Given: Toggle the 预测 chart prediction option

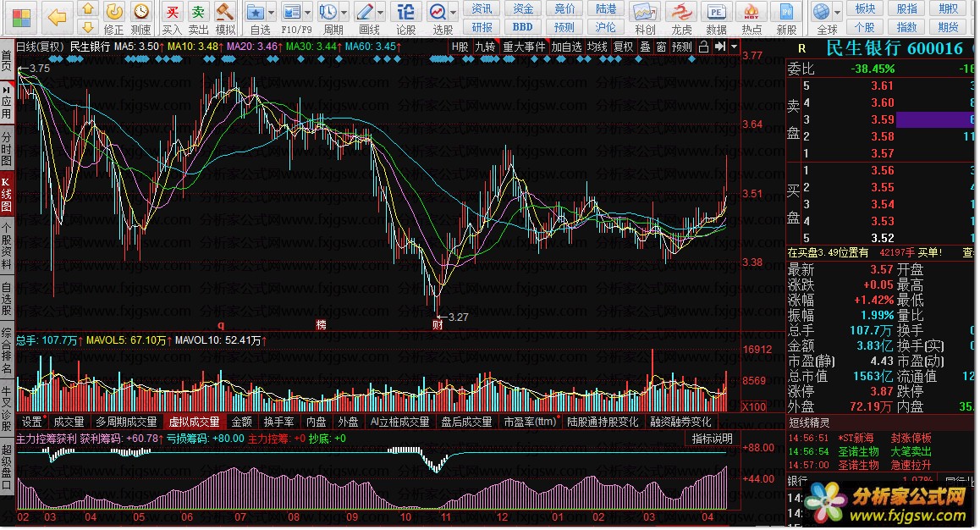Looking at the screenshot, I should [682, 47].
